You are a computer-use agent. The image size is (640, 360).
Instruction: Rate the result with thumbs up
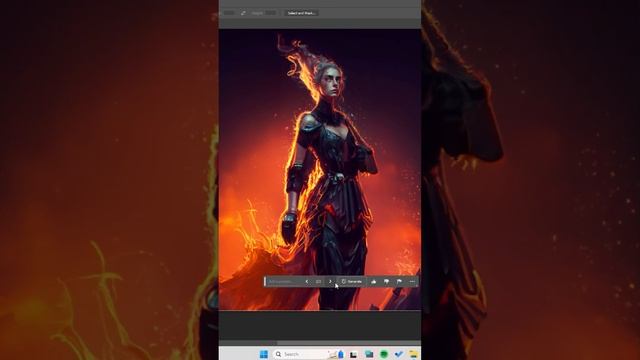pyautogui.click(x=373, y=281)
